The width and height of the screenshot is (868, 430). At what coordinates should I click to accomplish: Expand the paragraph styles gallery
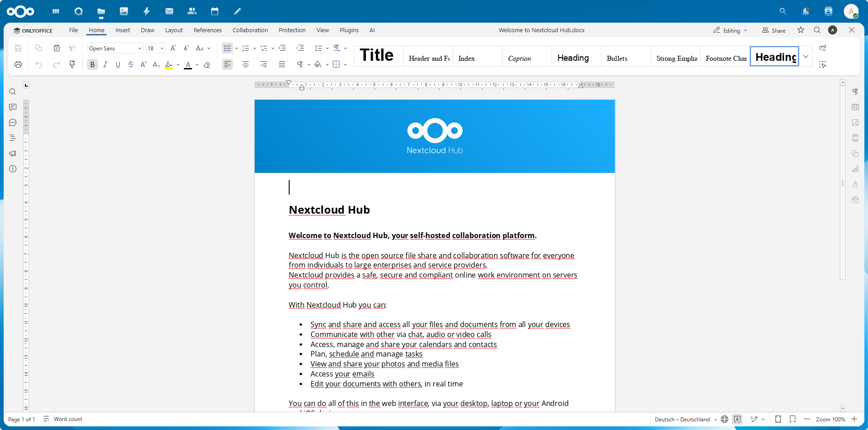(806, 57)
